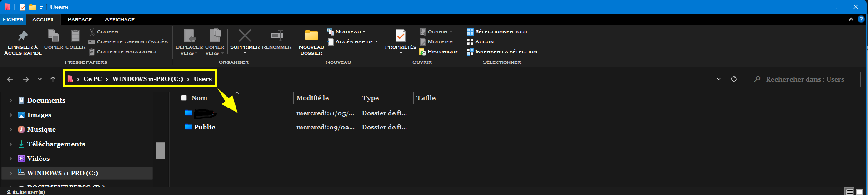Open Propriétés in the ribbon
The width and height of the screenshot is (868, 195).
coord(401,42)
